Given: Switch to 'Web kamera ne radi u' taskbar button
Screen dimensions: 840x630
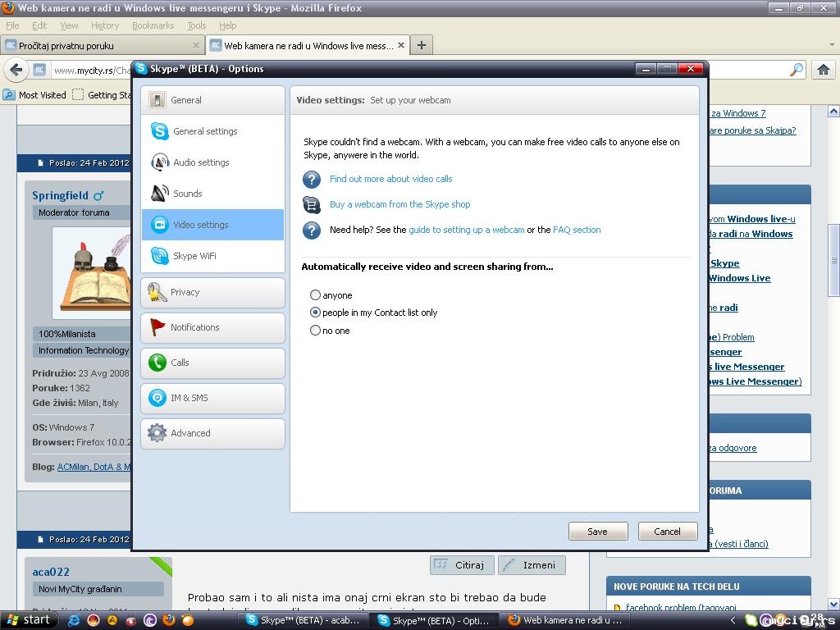Looking at the screenshot, I should (x=566, y=620).
